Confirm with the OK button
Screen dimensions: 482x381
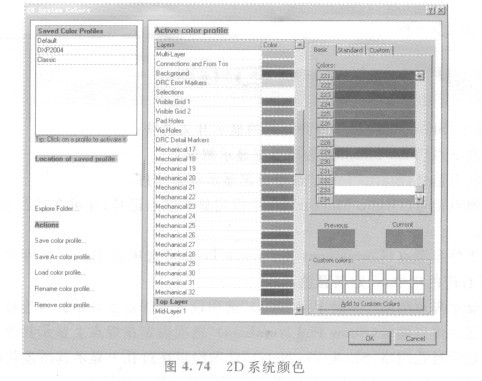pyautogui.click(x=369, y=338)
